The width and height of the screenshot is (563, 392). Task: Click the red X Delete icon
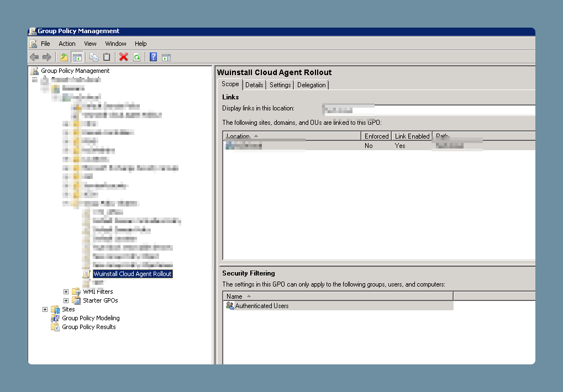pos(124,57)
